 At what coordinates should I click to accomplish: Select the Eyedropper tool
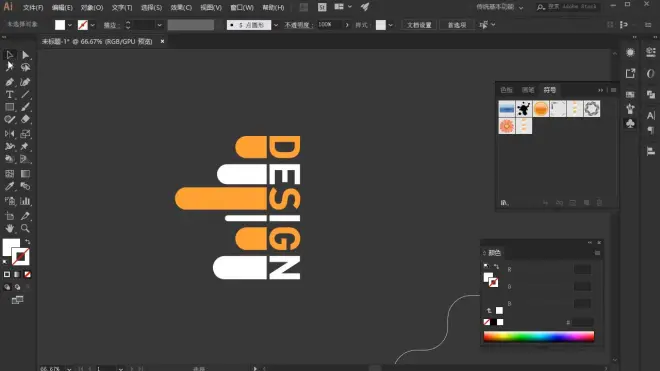[x=9, y=186]
